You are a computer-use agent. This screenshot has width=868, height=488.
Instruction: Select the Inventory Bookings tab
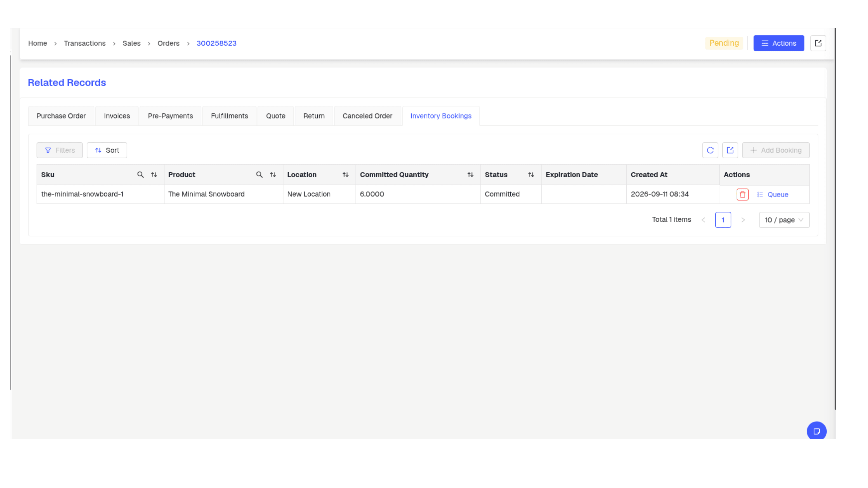pos(441,116)
